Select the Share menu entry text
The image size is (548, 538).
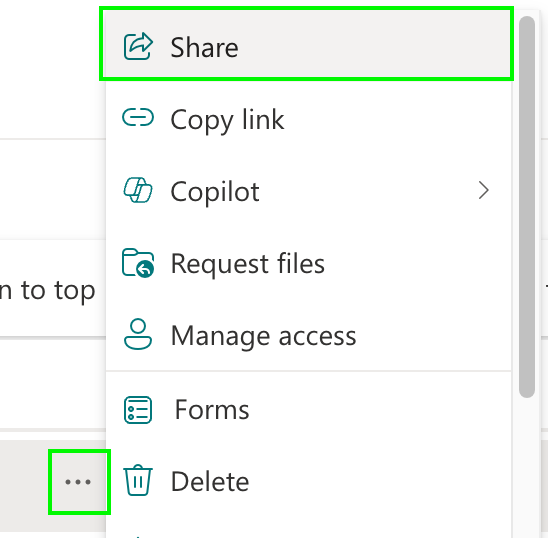point(204,48)
